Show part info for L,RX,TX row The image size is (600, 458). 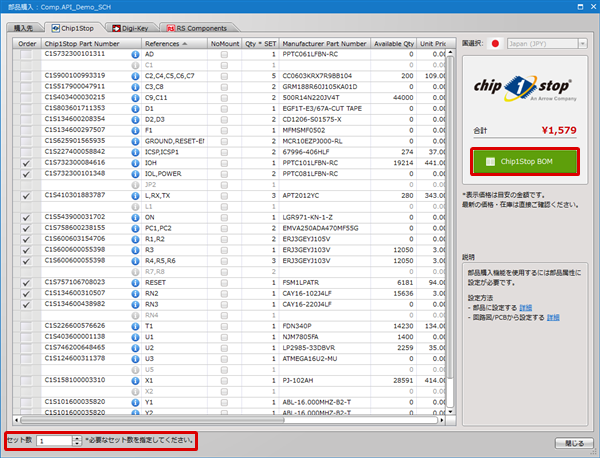point(135,196)
